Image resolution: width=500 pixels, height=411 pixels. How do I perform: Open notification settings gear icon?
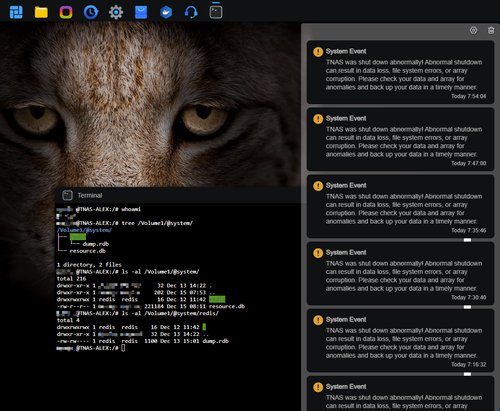474,30
